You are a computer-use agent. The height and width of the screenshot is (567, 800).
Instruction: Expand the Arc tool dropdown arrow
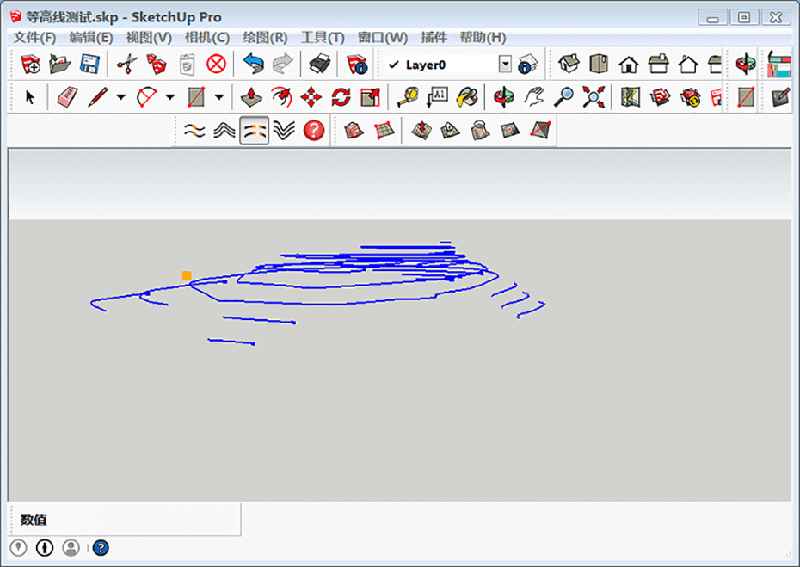click(169, 97)
